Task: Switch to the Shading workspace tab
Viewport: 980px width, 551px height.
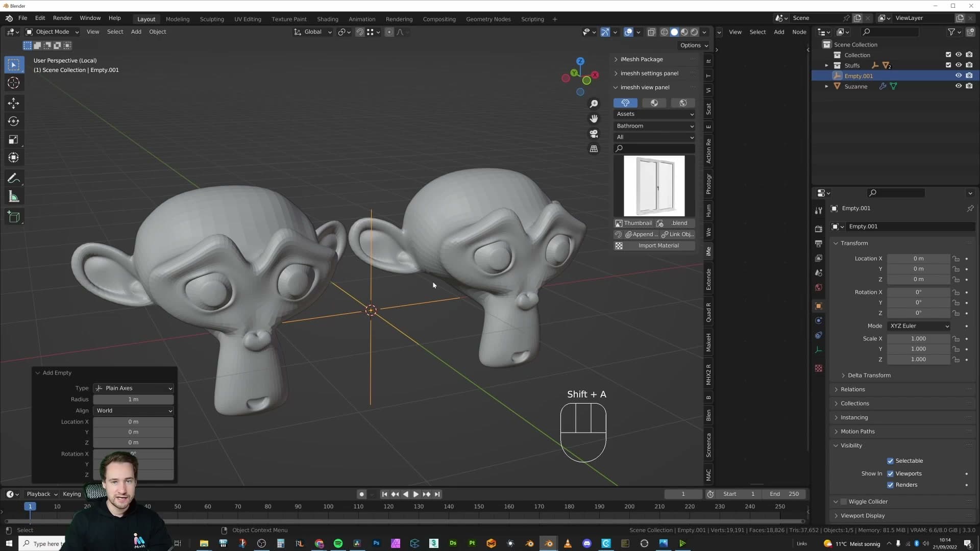Action: point(328,19)
